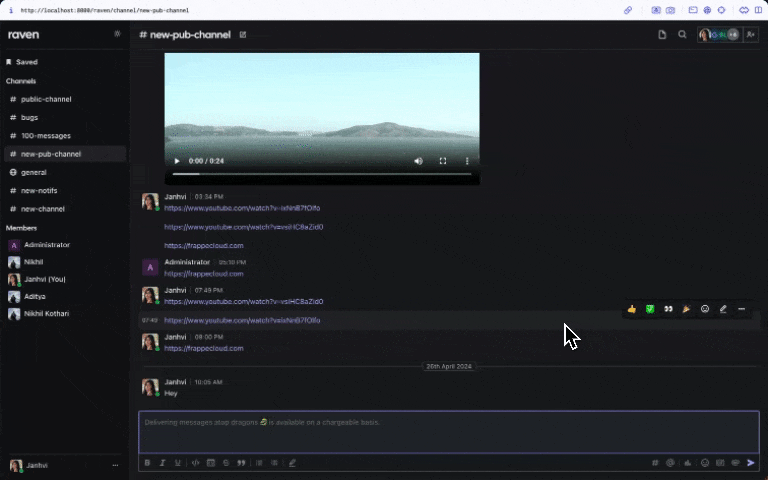
Task: React with thumbs up emoji
Action: pos(631,309)
